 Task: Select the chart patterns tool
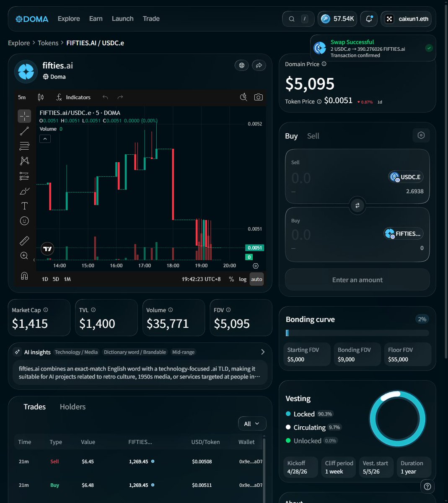[x=24, y=161]
